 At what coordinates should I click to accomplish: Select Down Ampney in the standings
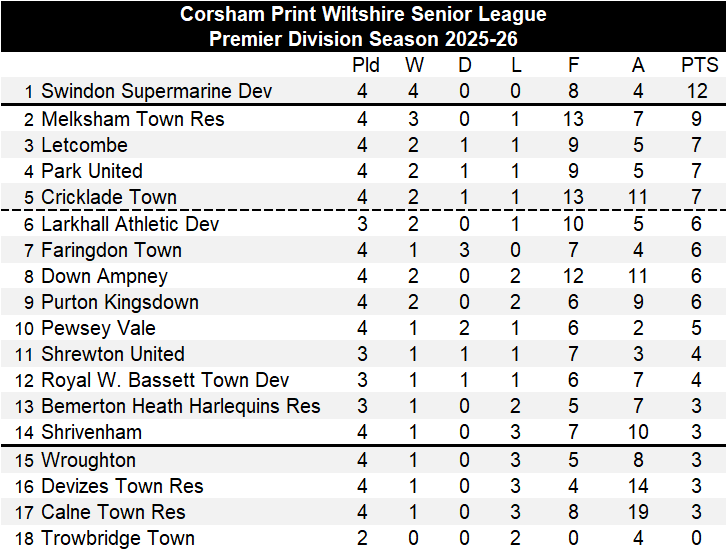104,276
